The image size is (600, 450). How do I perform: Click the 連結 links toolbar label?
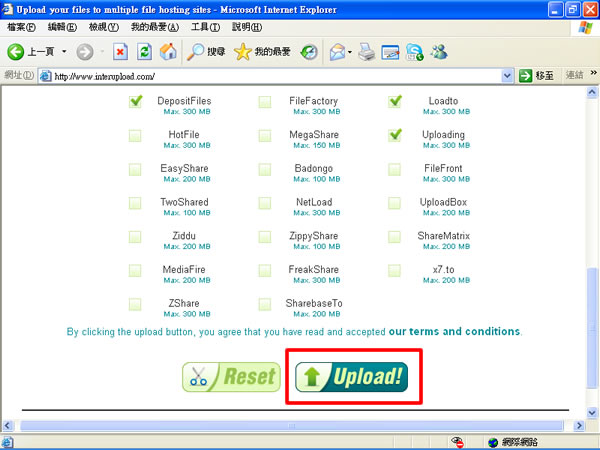click(x=575, y=75)
